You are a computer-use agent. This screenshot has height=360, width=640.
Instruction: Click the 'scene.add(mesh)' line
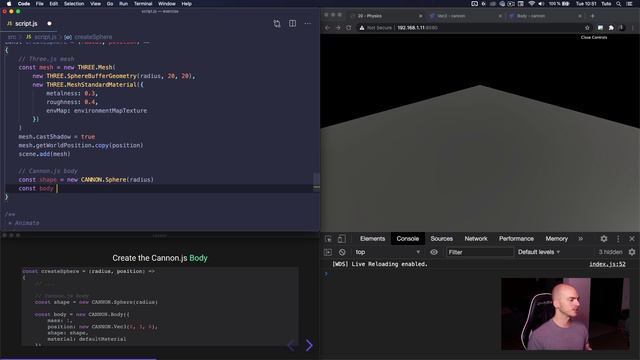tap(44, 154)
